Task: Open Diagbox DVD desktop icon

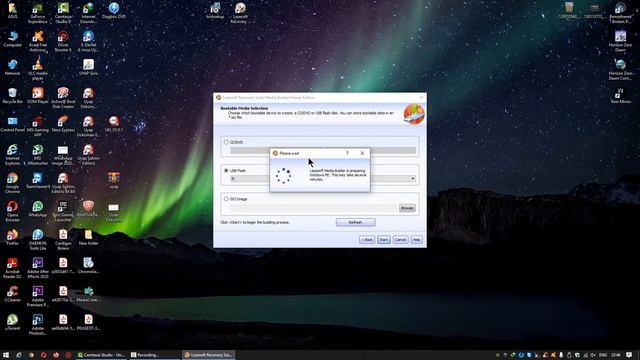Action: pyautogui.click(x=114, y=11)
